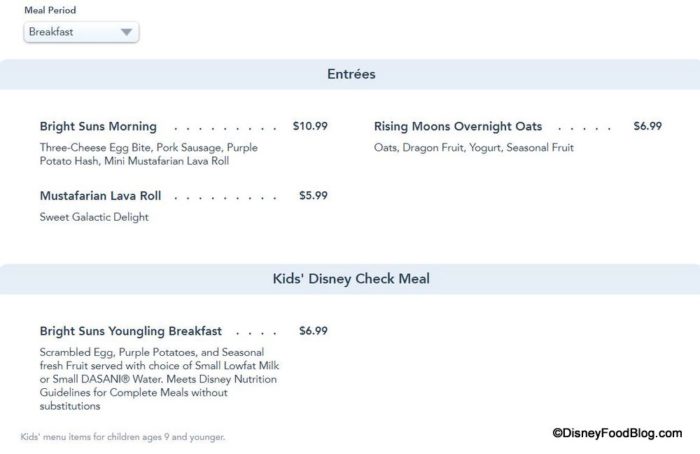
Task: Click the dropdown arrow beside Breakfast
Action: point(126,32)
